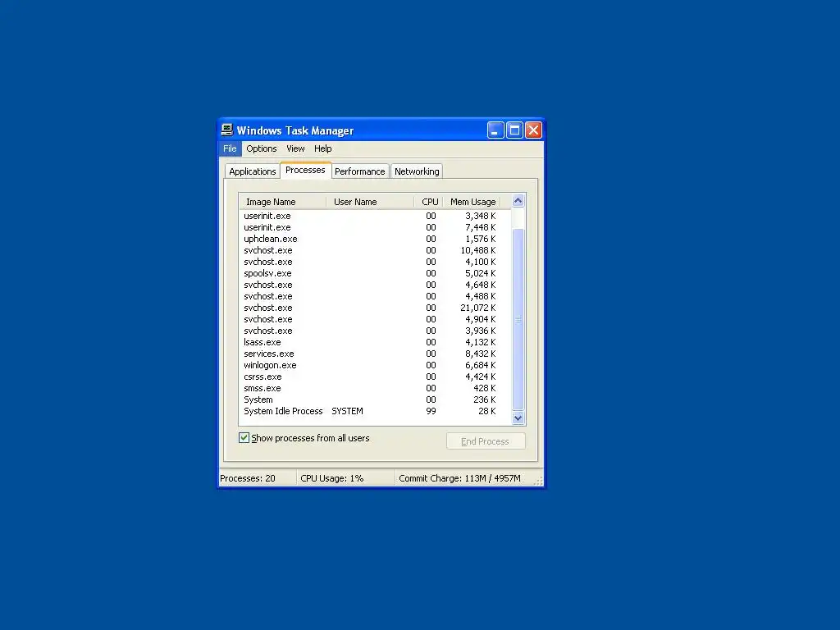Maximize the Windows Task Manager window
The image size is (840, 630).
click(514, 130)
